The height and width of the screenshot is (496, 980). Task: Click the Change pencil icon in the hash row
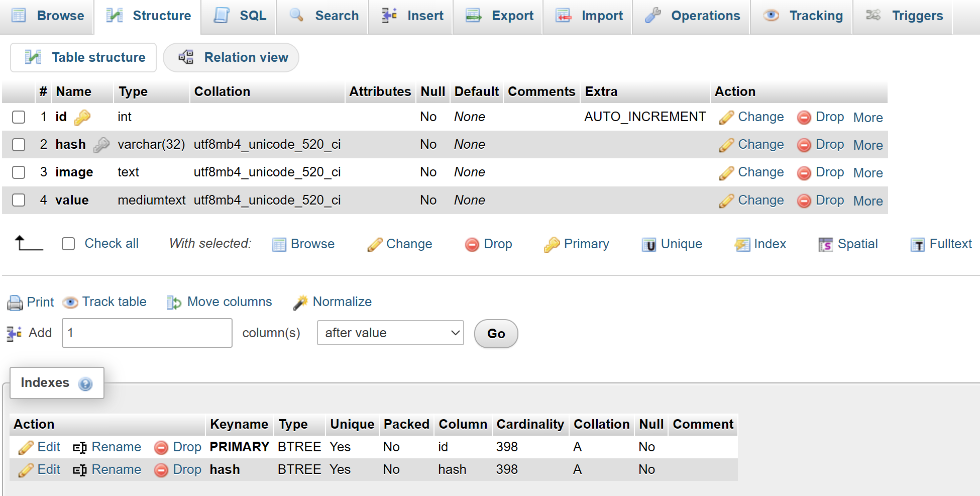pyautogui.click(x=726, y=145)
